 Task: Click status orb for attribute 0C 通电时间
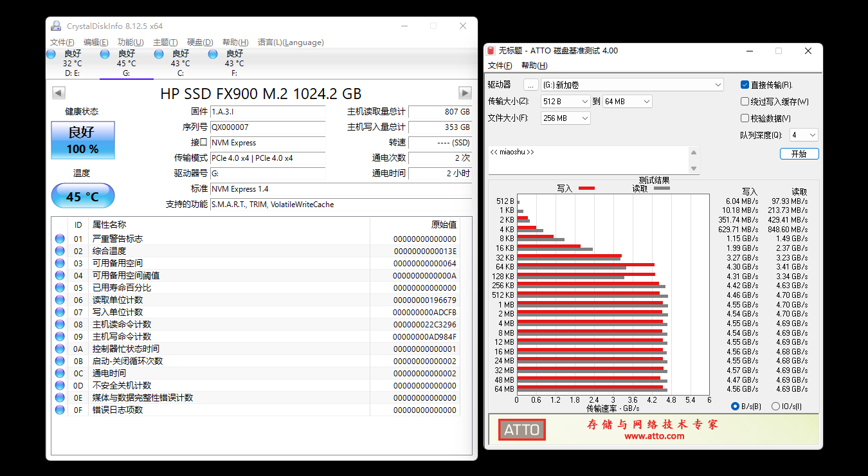(60, 373)
